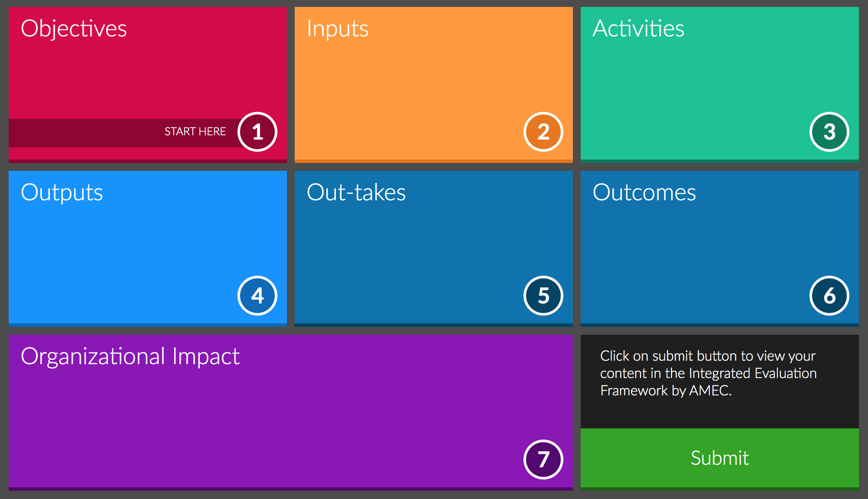Select the green number 3 circle
Image resolution: width=868 pixels, height=499 pixels.
(829, 132)
